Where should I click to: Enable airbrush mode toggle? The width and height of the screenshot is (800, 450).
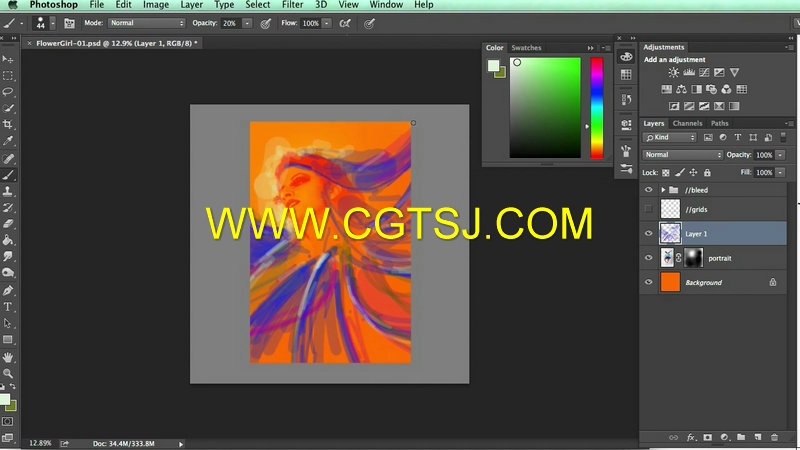click(345, 23)
